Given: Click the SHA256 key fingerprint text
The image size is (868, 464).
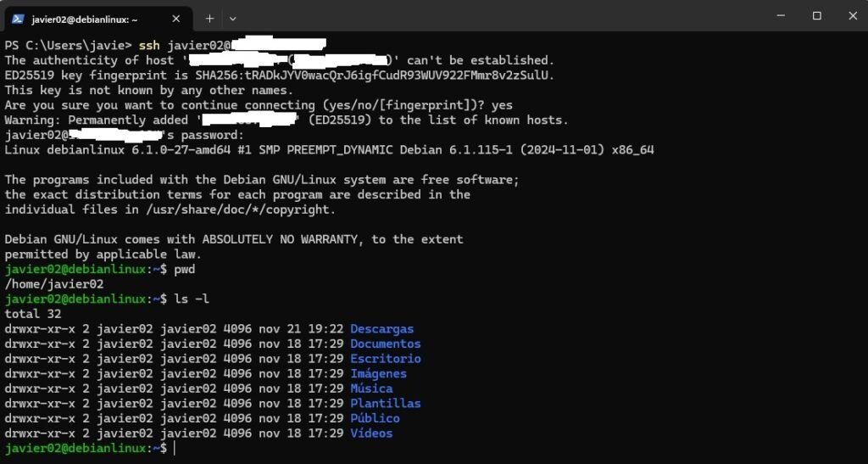Looking at the screenshot, I should point(374,75).
